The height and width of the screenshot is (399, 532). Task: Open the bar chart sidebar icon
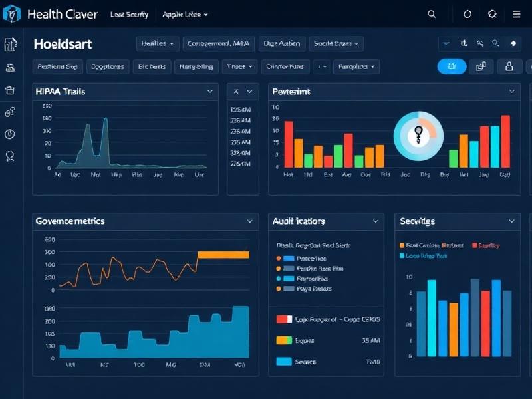pyautogui.click(x=10, y=45)
